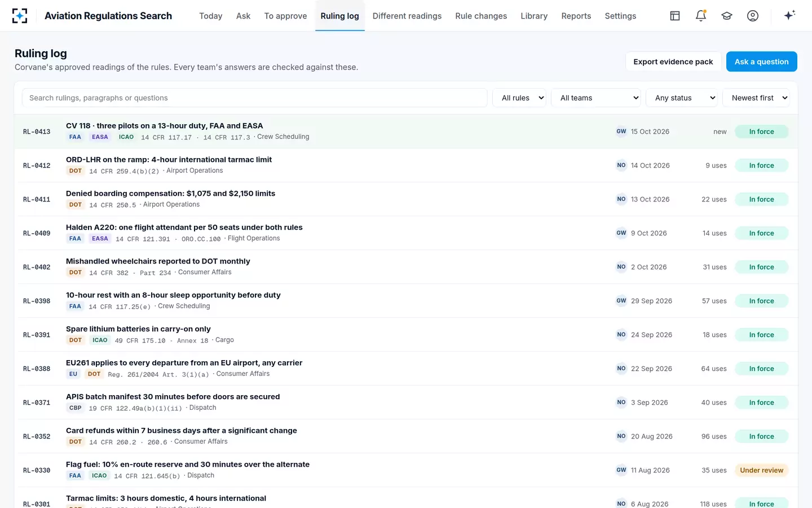Select the Ruling log tab
Viewport: 812px width, 508px height.
[340, 16]
